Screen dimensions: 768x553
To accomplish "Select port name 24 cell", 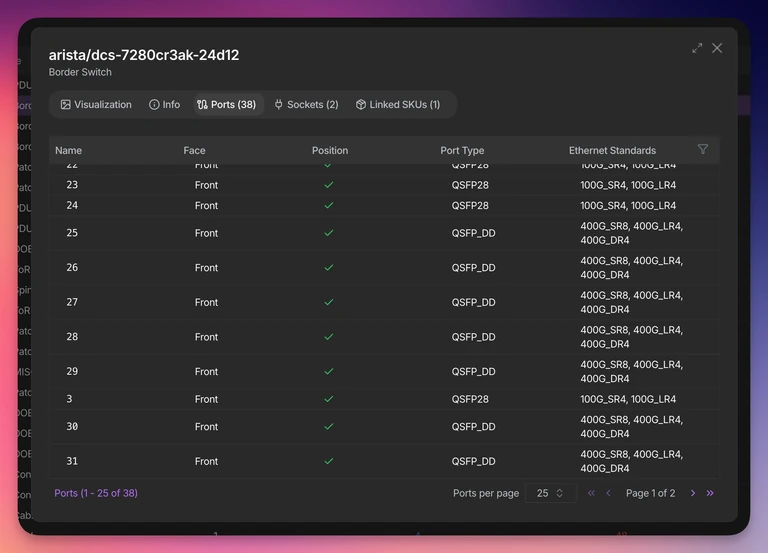I will [72, 205].
